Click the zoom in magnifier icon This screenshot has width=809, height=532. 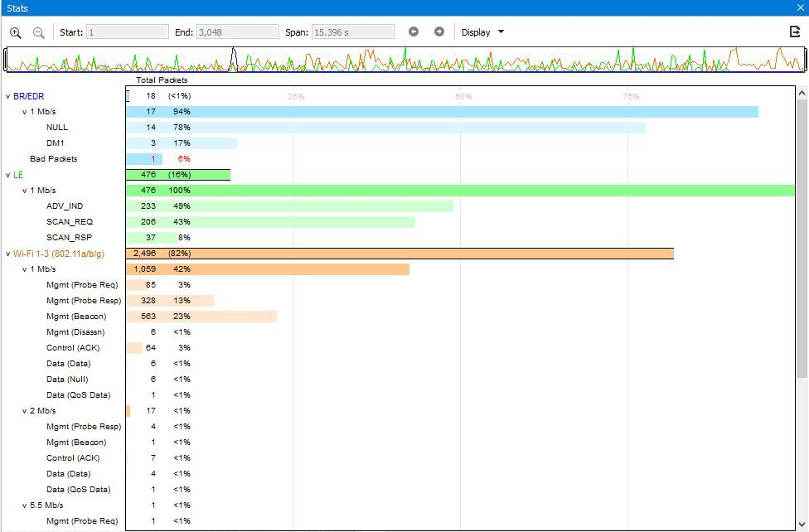[x=16, y=32]
